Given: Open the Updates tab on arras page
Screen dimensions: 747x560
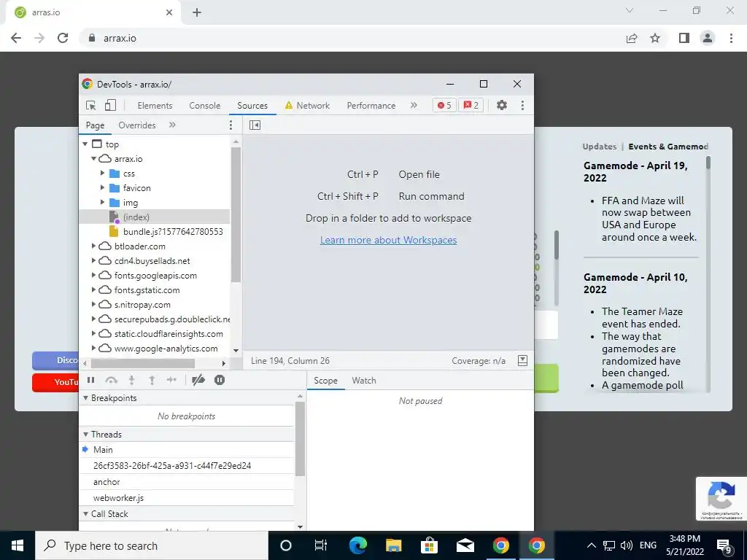Looking at the screenshot, I should click(600, 146).
